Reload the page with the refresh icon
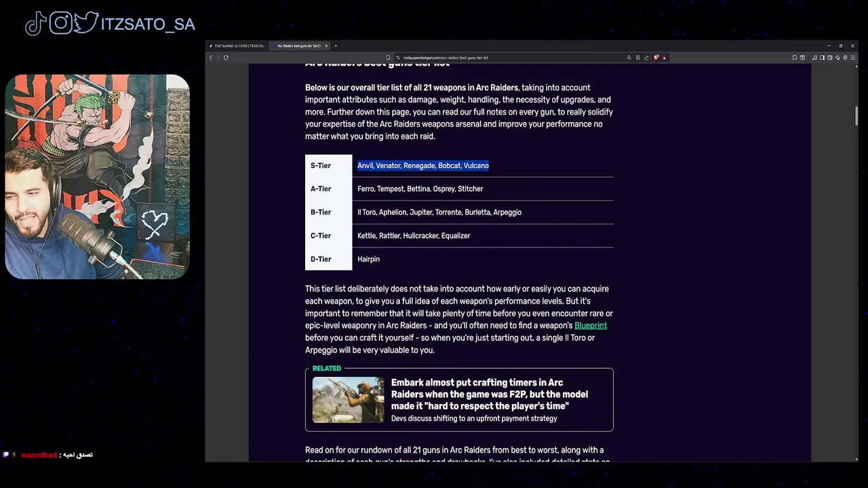Image resolution: width=868 pixels, height=488 pixels. (226, 58)
